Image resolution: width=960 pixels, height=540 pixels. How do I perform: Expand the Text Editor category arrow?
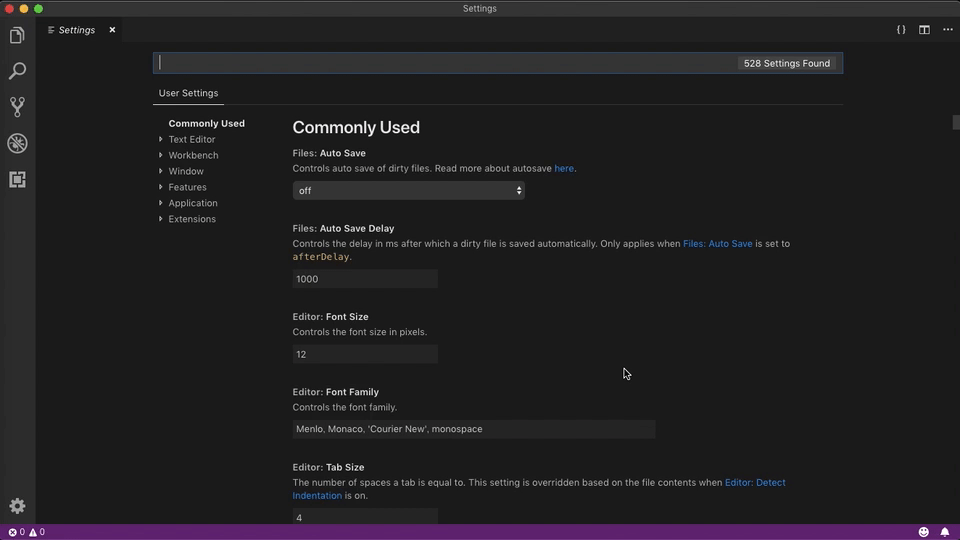160,139
